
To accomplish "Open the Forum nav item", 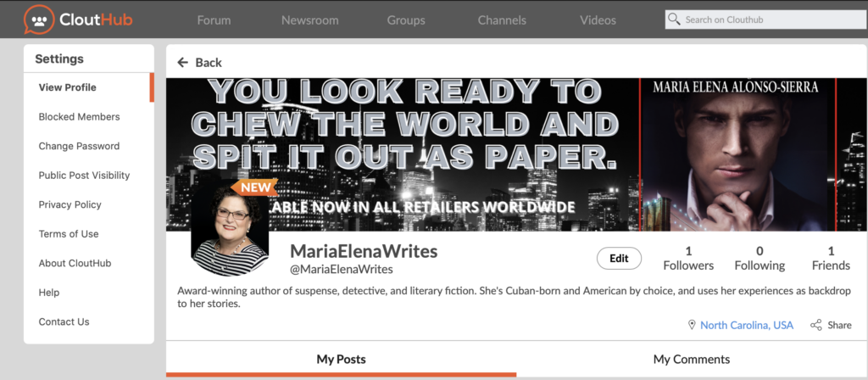I will click(214, 20).
